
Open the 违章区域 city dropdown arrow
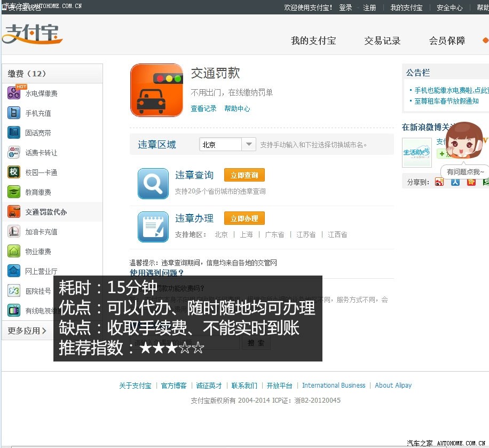pyautogui.click(x=249, y=144)
